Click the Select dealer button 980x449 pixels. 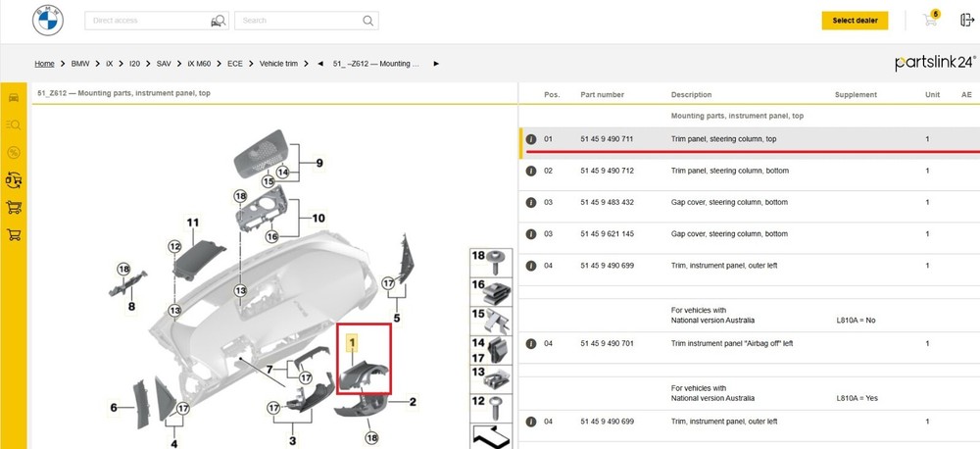coord(855,21)
